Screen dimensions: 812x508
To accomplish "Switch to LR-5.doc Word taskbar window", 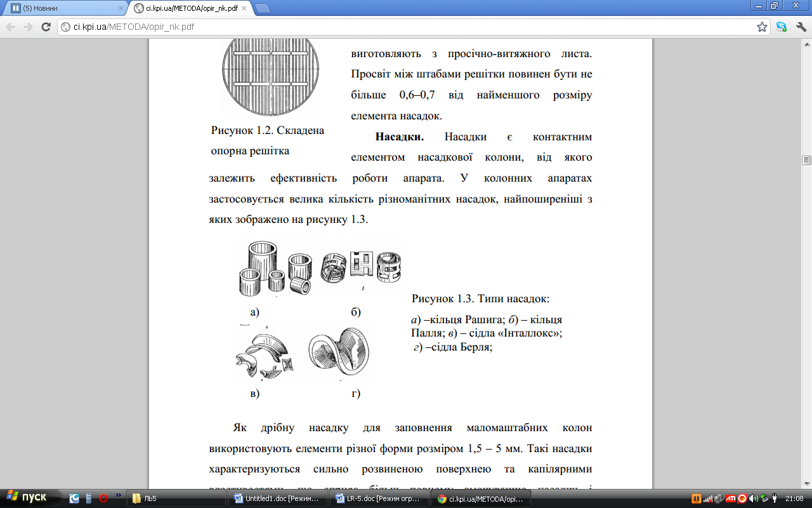I will coord(378,498).
